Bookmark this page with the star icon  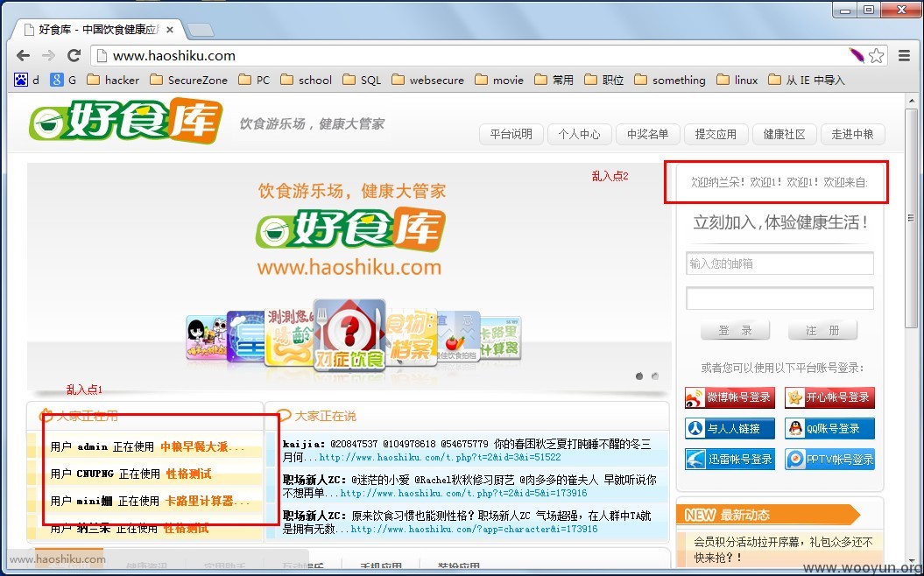tap(877, 55)
